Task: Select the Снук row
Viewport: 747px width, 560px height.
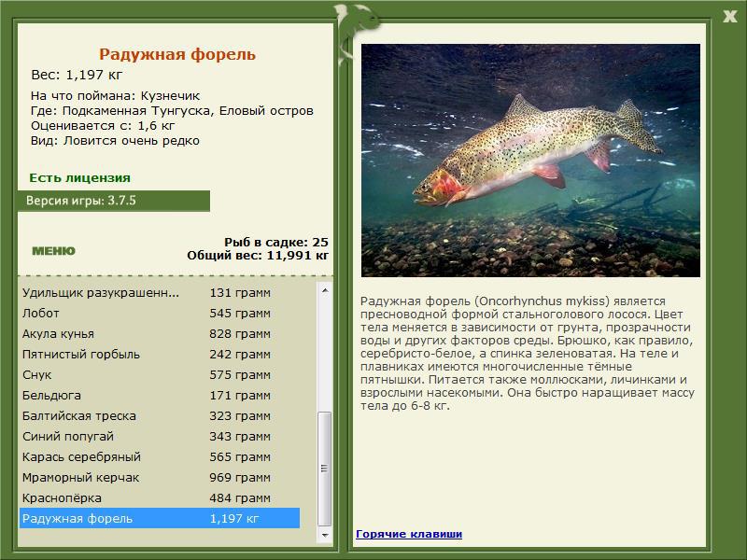Action: [160, 375]
